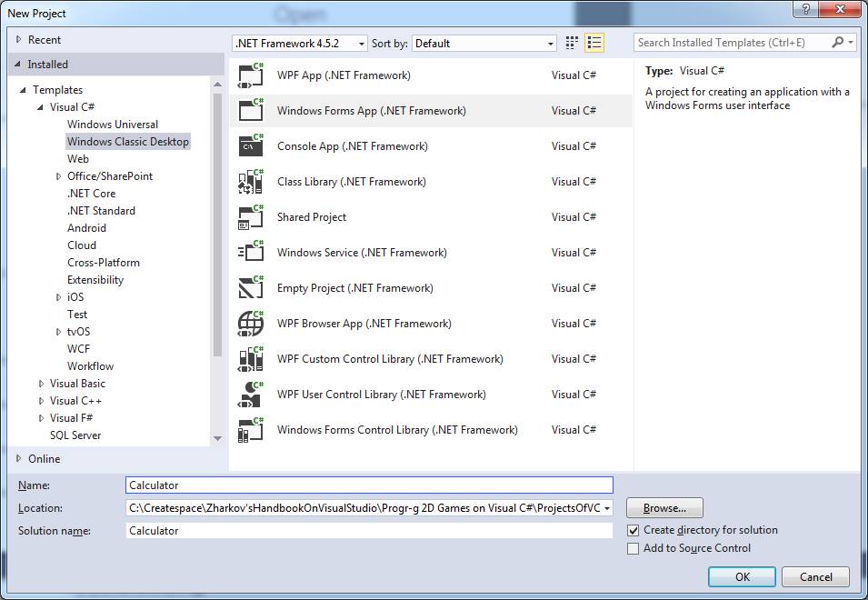The image size is (868, 600).
Task: Click the Shared Project template icon
Action: [x=250, y=217]
